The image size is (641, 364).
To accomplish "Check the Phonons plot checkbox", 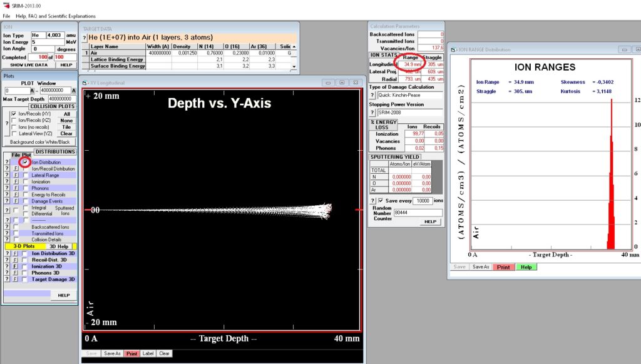I will coord(25,188).
